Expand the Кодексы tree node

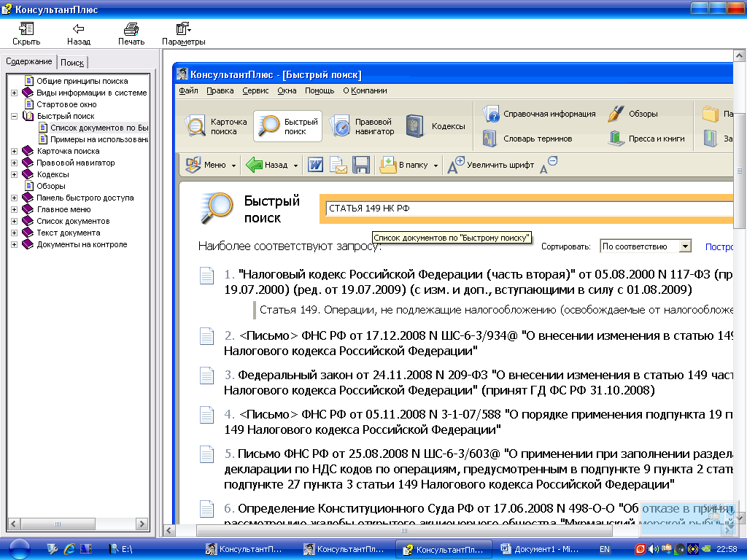point(15,174)
